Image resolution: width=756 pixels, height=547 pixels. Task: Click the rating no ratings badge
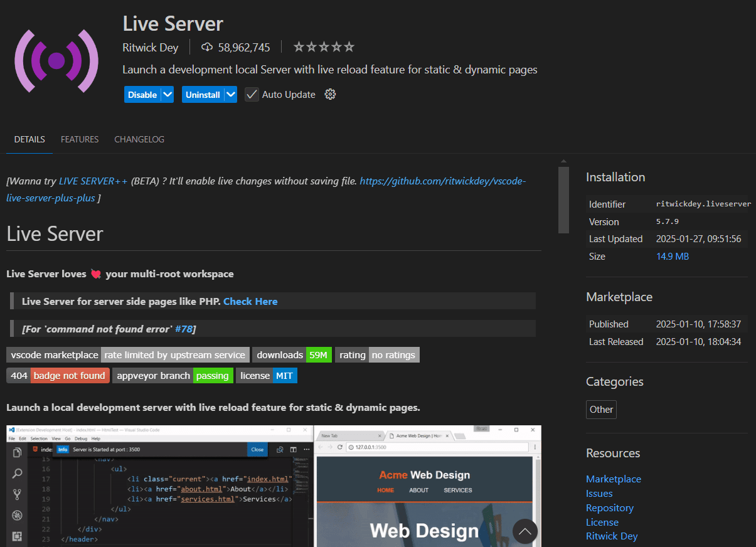tap(377, 355)
